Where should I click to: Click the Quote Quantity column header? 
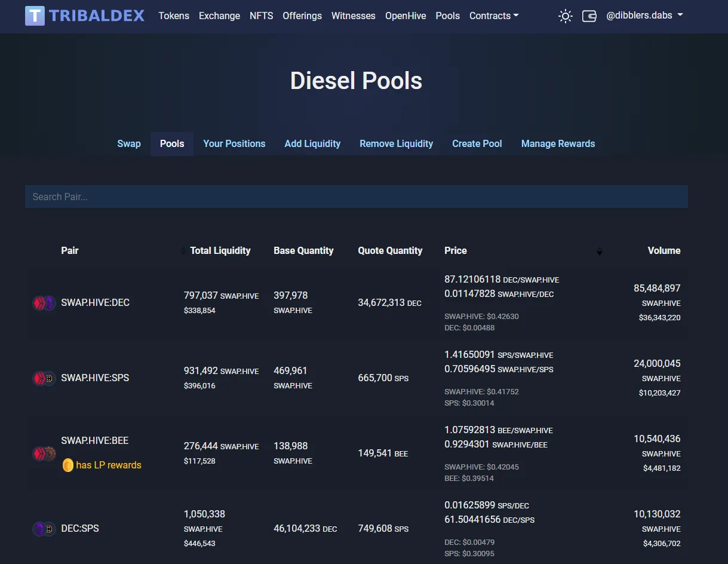pos(390,250)
